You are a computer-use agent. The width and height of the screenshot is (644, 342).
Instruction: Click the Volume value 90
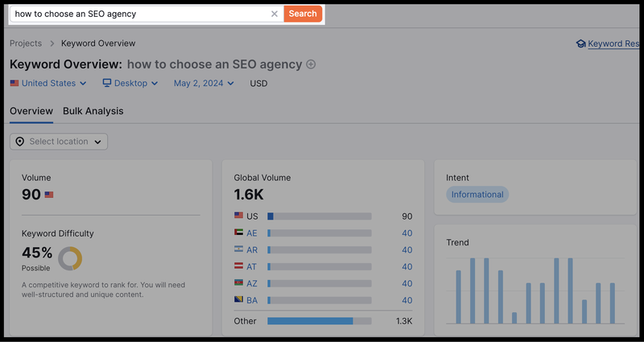pyautogui.click(x=31, y=194)
